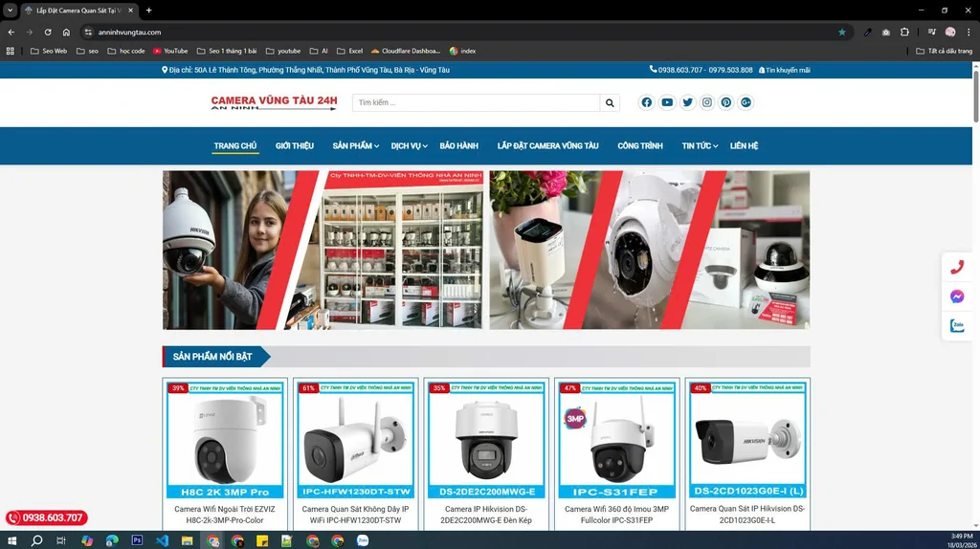Click the left hero banner image
980x549 pixels.
coord(323,250)
